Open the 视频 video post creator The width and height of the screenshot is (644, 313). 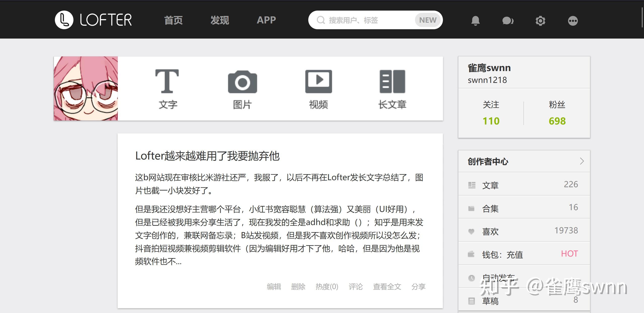pyautogui.click(x=318, y=88)
